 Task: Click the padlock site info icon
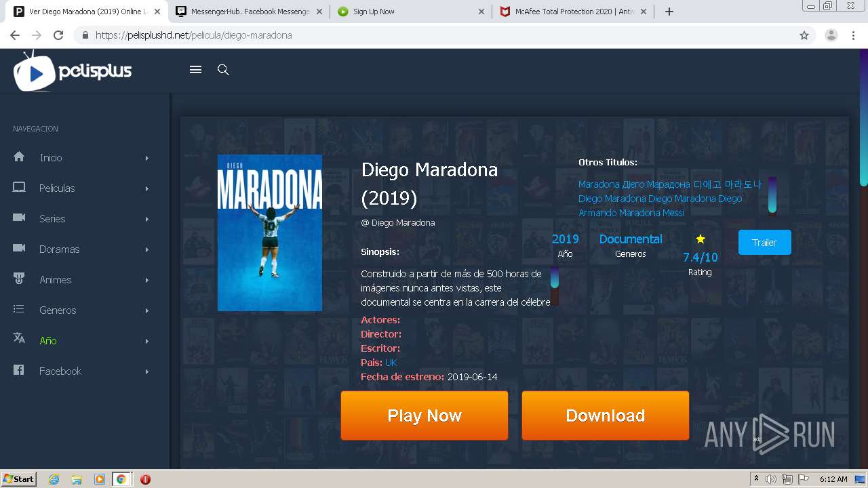point(85,35)
